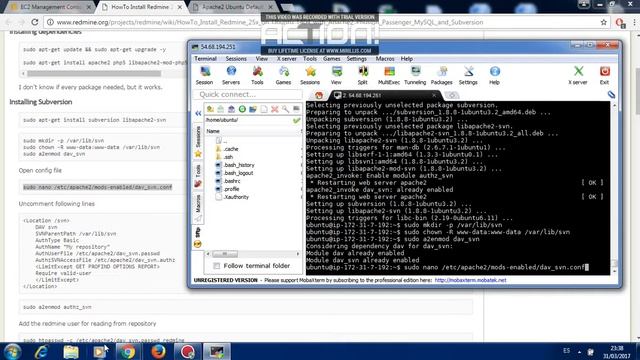Viewport: 640px width, 360px height.
Task: Start the X server toolbar icon
Action: point(578,76)
